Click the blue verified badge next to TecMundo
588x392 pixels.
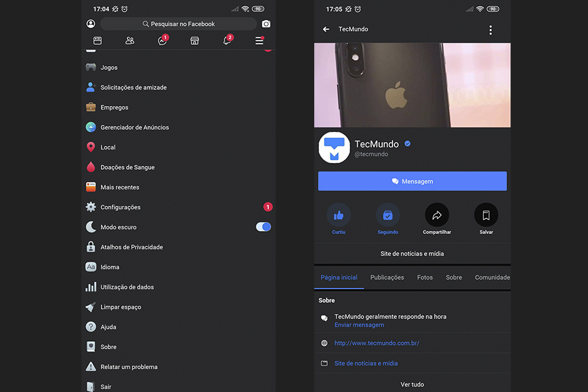pos(408,144)
